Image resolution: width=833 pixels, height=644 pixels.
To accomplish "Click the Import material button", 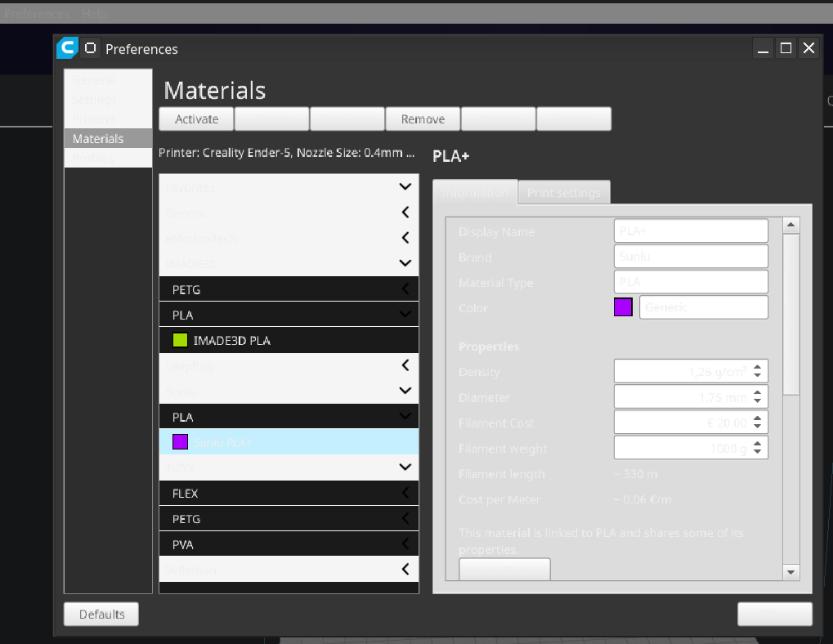I will [499, 119].
